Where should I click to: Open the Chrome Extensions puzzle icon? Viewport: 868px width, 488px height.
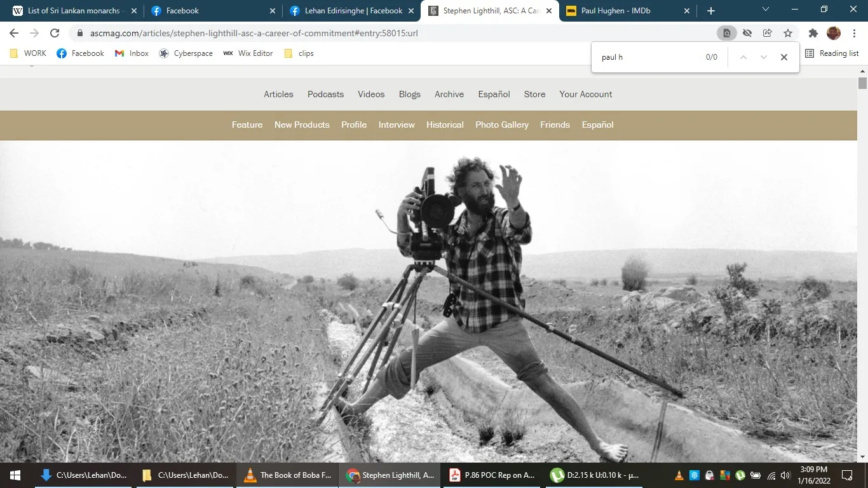(x=813, y=33)
